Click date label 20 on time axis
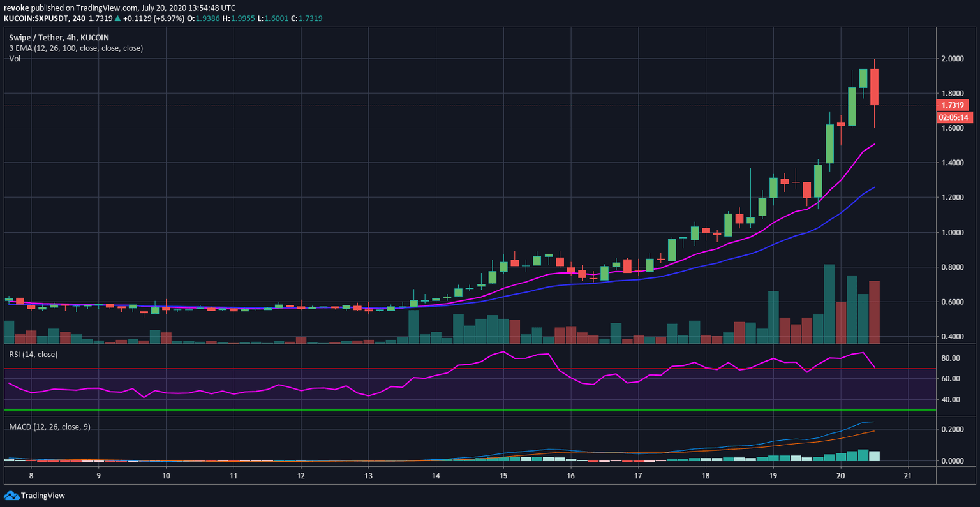Image resolution: width=980 pixels, height=507 pixels. click(840, 475)
